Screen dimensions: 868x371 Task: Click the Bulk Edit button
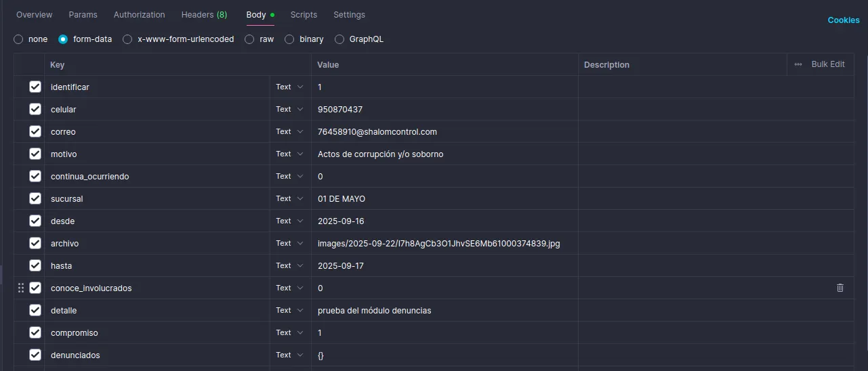[827, 64]
